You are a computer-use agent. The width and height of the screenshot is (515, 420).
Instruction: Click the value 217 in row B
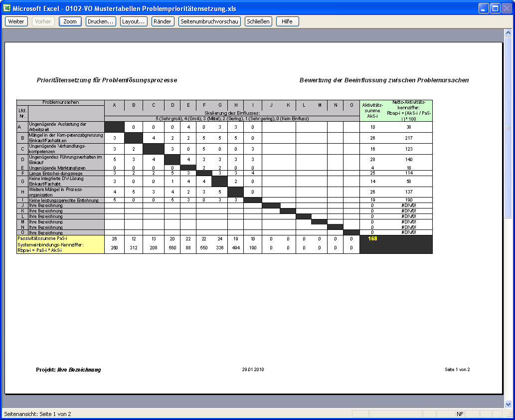409,138
